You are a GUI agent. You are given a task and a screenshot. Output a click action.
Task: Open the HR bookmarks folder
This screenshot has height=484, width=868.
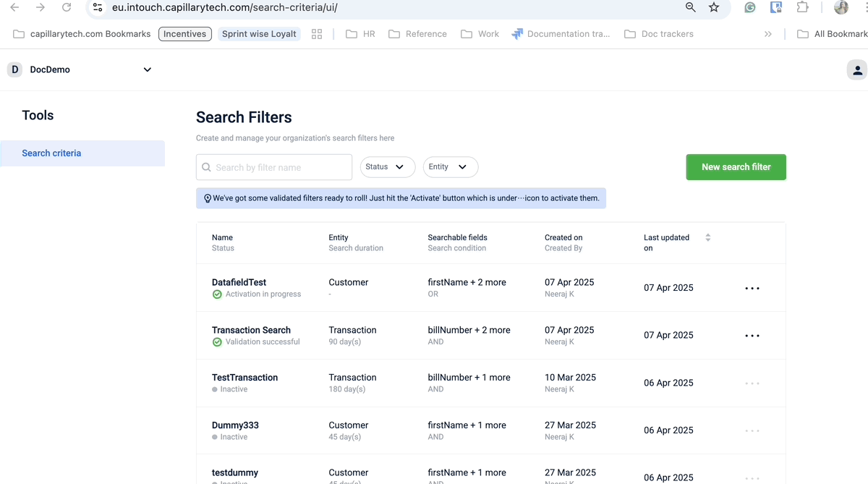pyautogui.click(x=360, y=34)
